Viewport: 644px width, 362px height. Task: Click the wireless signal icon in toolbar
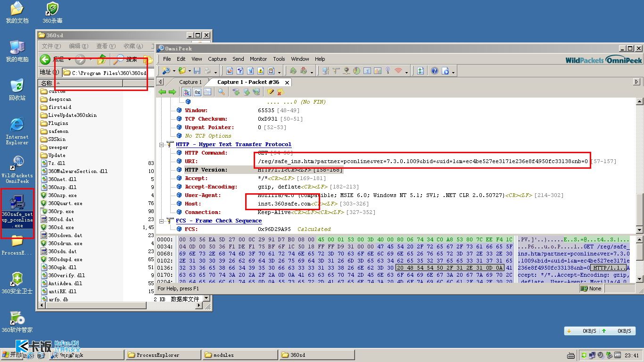pos(398,71)
